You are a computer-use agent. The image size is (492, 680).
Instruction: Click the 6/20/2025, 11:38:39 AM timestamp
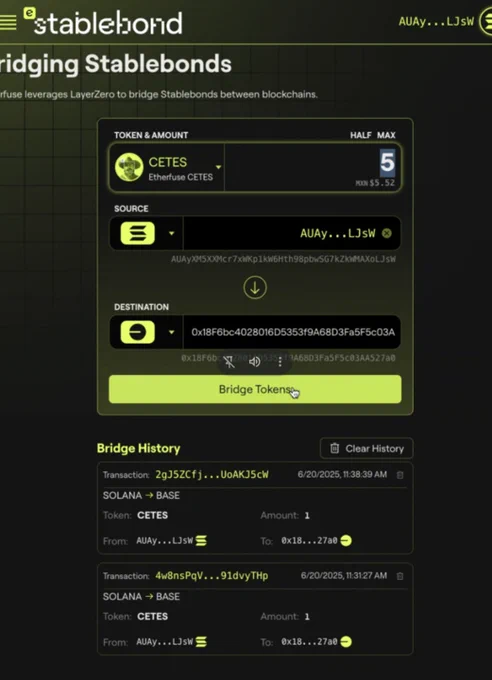coord(342,474)
